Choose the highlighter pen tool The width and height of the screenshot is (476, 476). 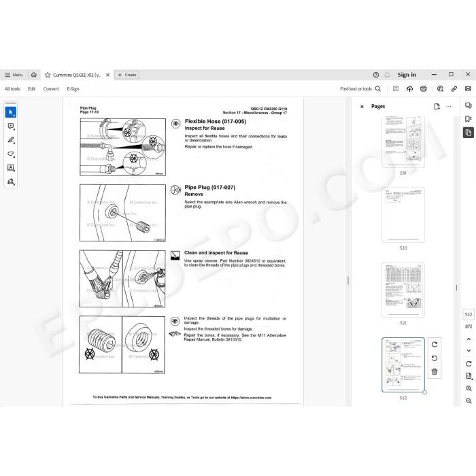coord(11,140)
